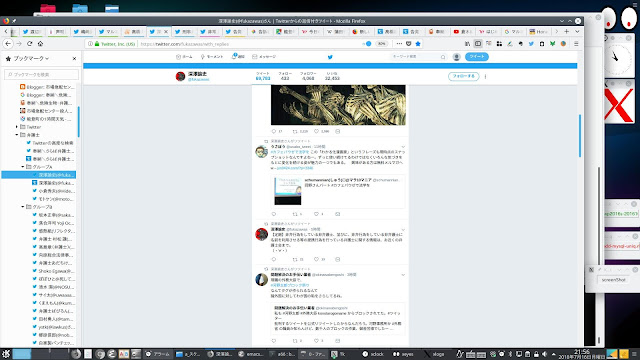Click the blue bookmark star icon
Screen dimensions: 640x360
point(418,44)
